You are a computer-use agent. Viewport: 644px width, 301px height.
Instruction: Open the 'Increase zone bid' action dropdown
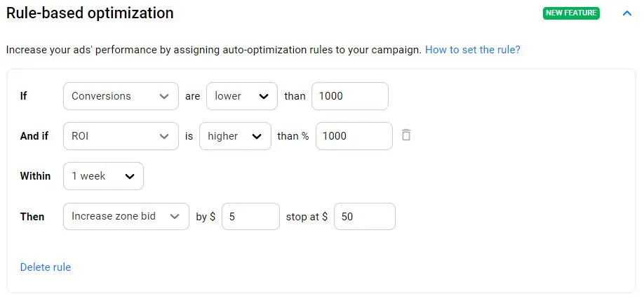point(126,217)
